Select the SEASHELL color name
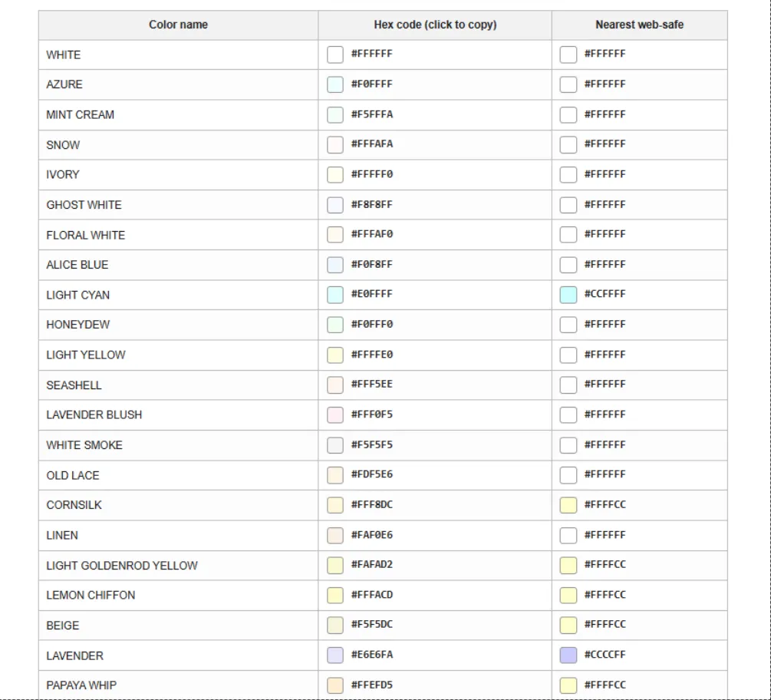Screen dimensions: 771x700 point(74,385)
